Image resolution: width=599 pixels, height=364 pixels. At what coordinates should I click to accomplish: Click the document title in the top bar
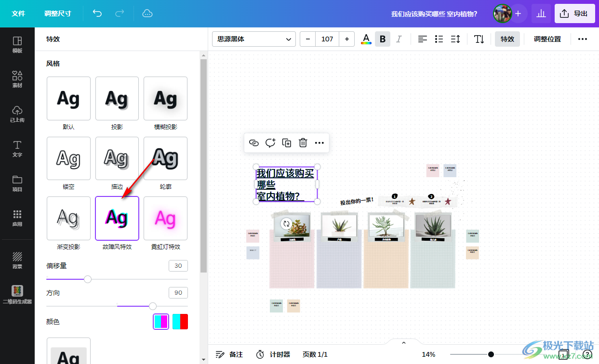point(434,14)
